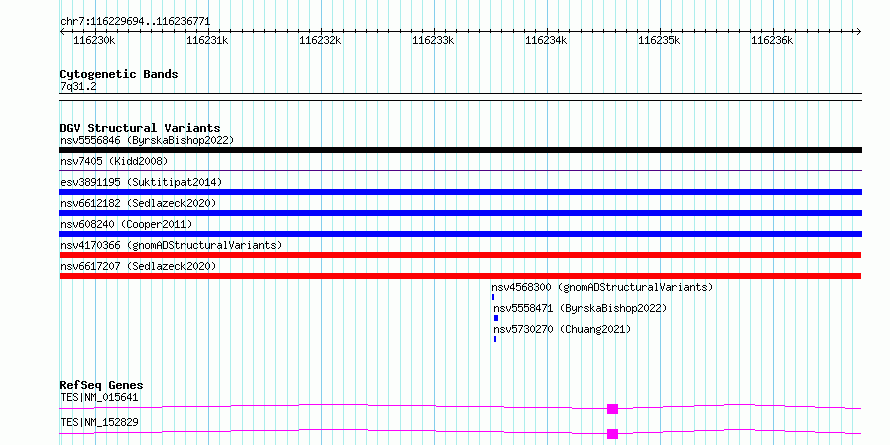Click the TES|NM_152829 gene label
Image resolution: width=890 pixels, height=445 pixels.
99,422
